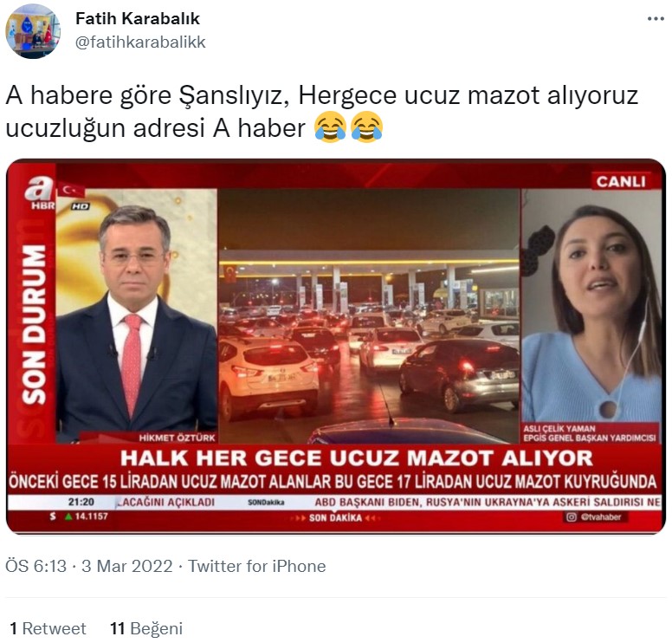Viewport: 672px width, 643px height.
Task: Click the Instagram @tvahaber icon label
Action: point(596,516)
